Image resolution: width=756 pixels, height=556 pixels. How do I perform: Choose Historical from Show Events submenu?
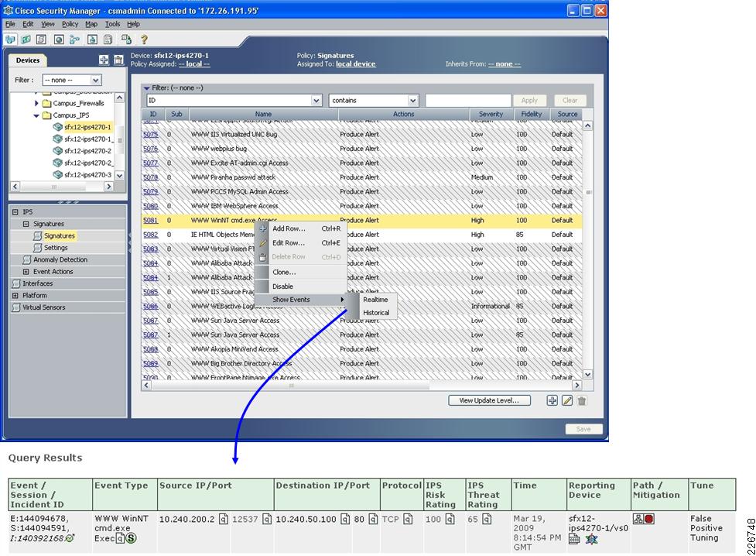(x=377, y=313)
